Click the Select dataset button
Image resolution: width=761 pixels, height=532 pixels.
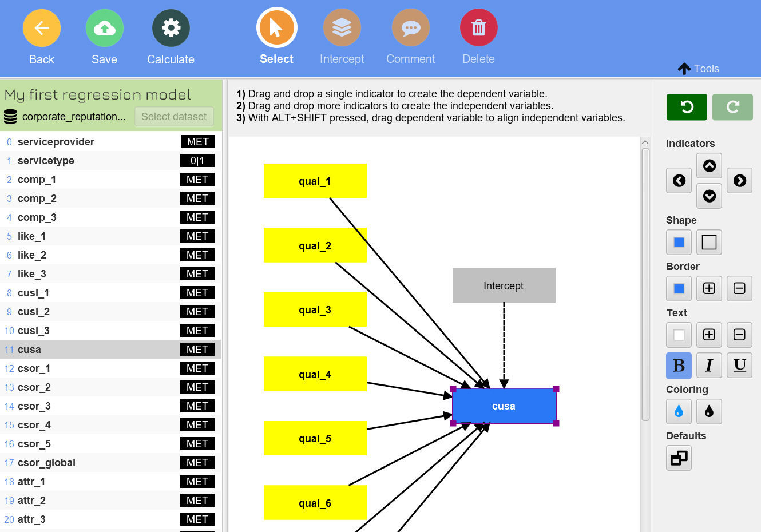(174, 117)
